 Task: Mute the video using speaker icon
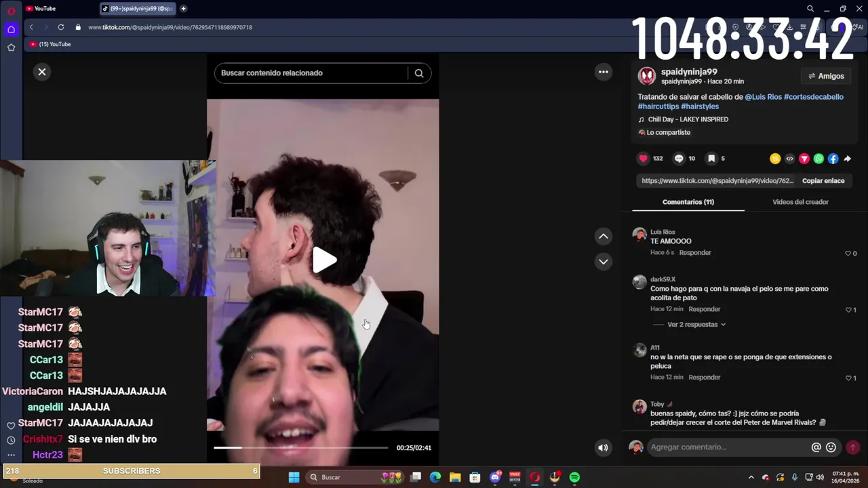[x=603, y=447]
